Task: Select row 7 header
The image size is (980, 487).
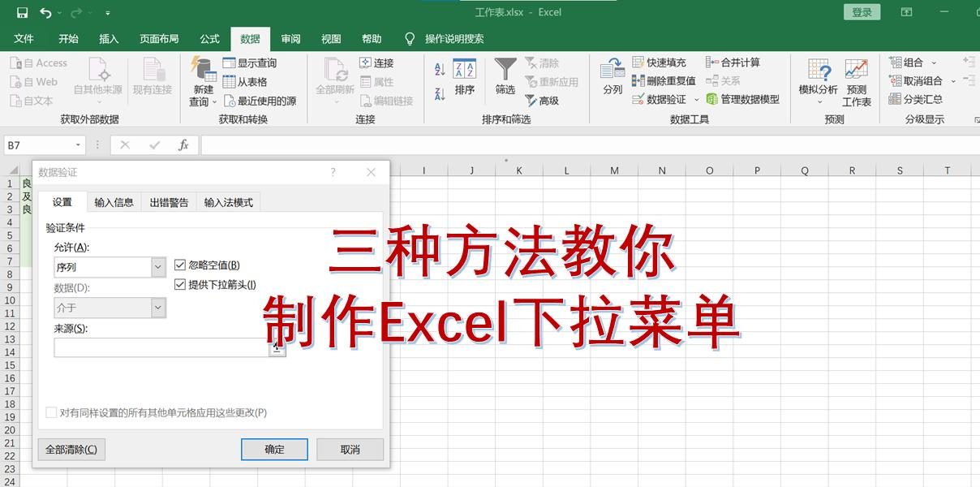Action: [10, 261]
